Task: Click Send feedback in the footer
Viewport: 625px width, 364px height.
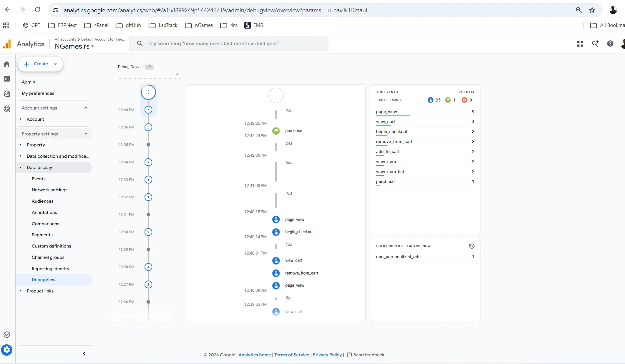Action: [x=365, y=355]
